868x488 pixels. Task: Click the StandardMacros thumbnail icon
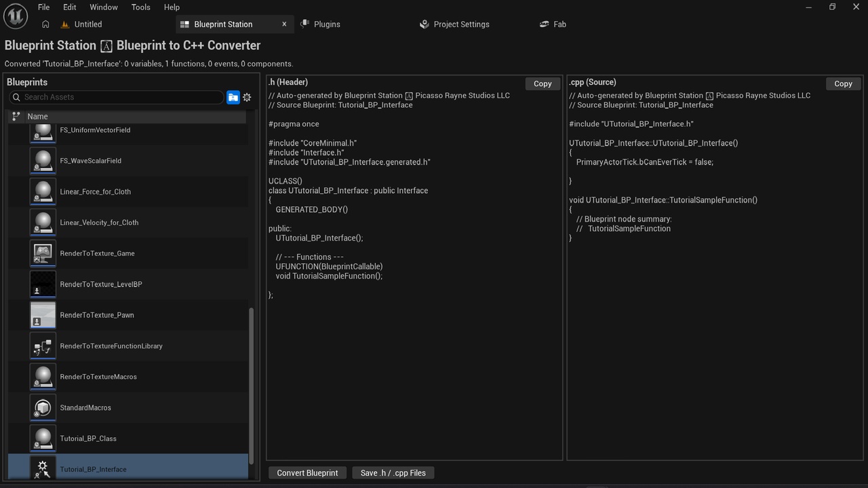click(43, 407)
